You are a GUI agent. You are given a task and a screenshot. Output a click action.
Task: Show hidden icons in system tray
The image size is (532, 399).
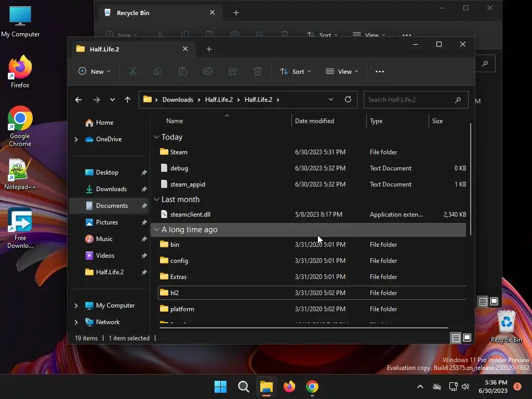420,387
